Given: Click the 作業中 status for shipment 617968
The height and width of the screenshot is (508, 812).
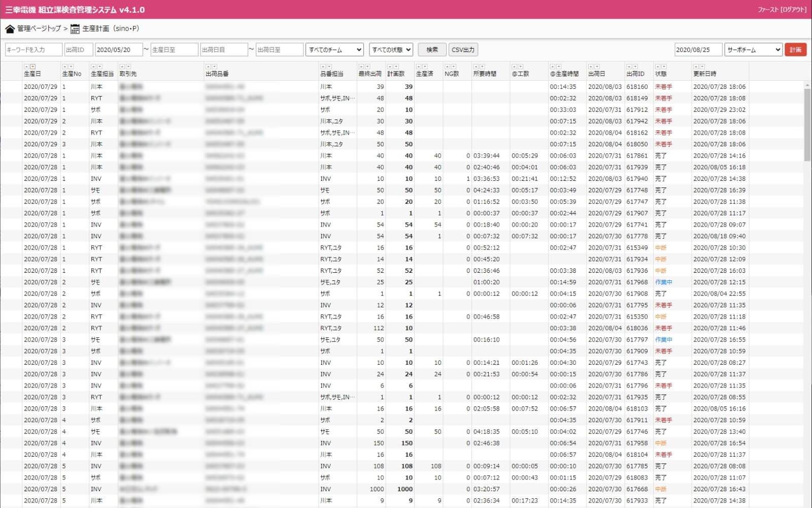Looking at the screenshot, I should [663, 282].
